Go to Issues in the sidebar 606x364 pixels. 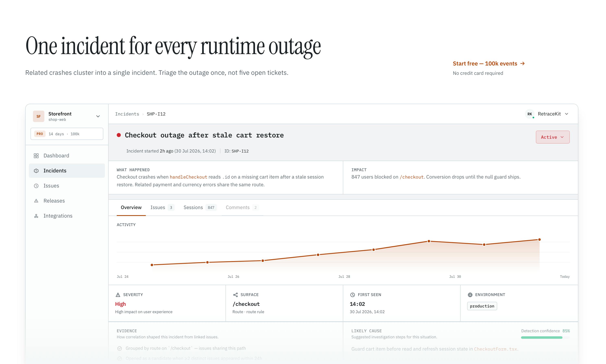click(67, 186)
